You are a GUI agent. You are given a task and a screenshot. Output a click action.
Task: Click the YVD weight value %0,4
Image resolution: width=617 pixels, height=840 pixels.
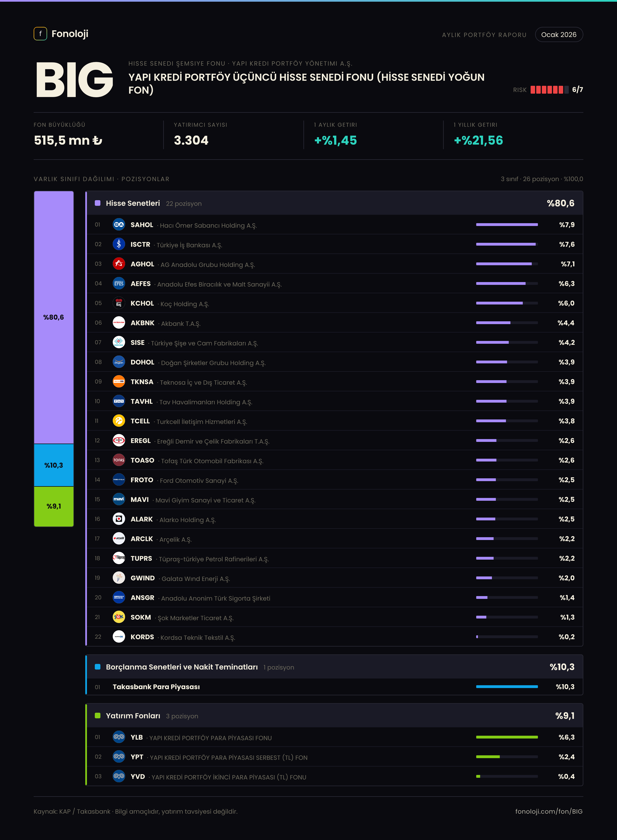point(567,776)
